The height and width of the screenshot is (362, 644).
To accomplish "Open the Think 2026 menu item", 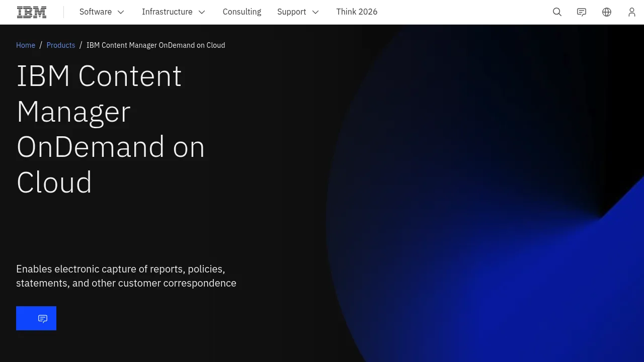I will point(357,12).
